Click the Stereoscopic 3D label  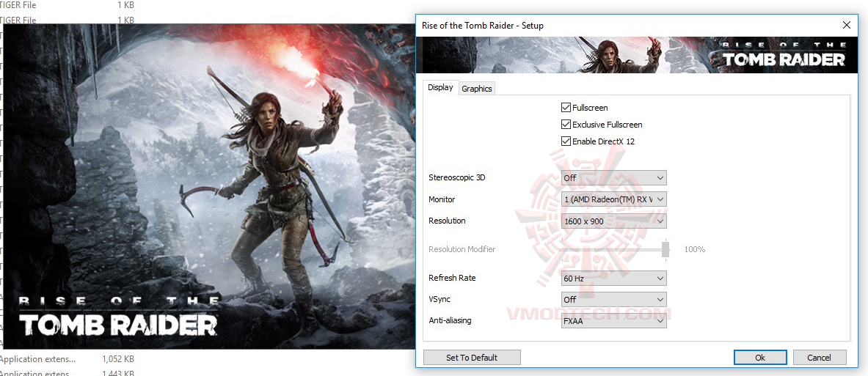(x=456, y=177)
